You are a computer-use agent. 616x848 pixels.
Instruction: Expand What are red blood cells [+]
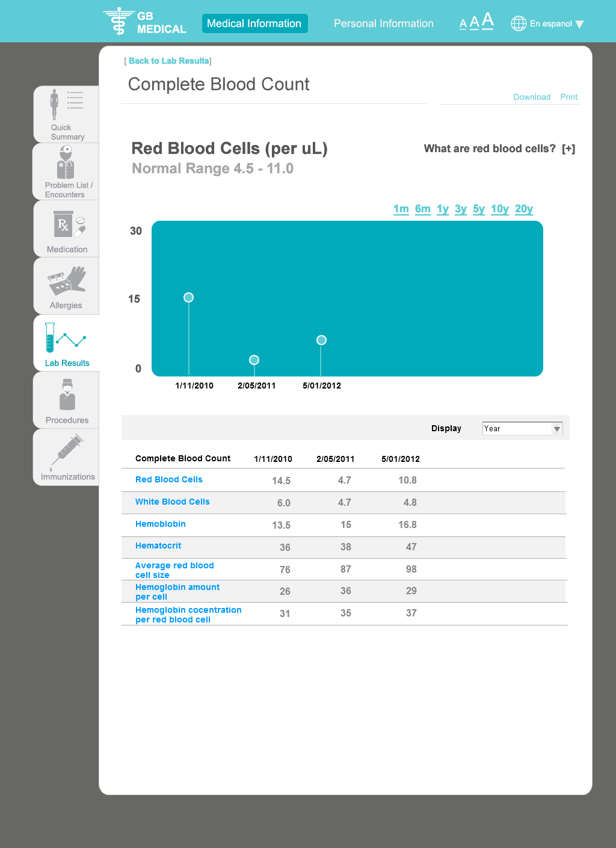coord(568,149)
